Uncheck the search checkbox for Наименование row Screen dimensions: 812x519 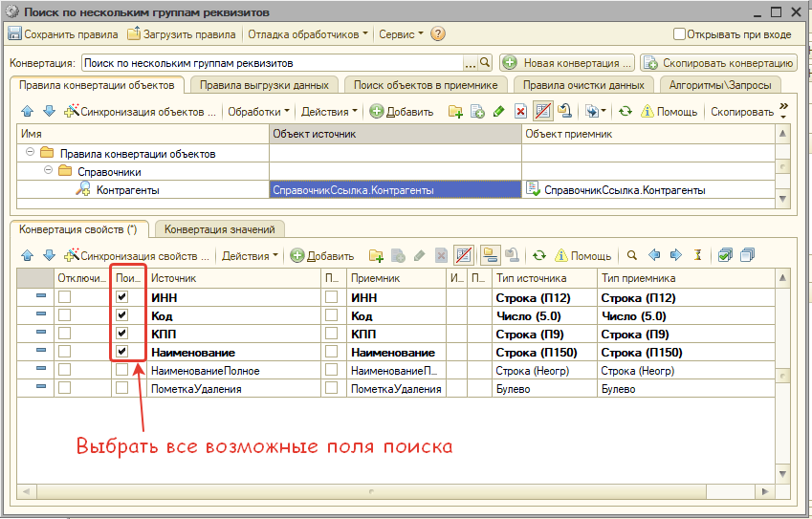click(121, 352)
